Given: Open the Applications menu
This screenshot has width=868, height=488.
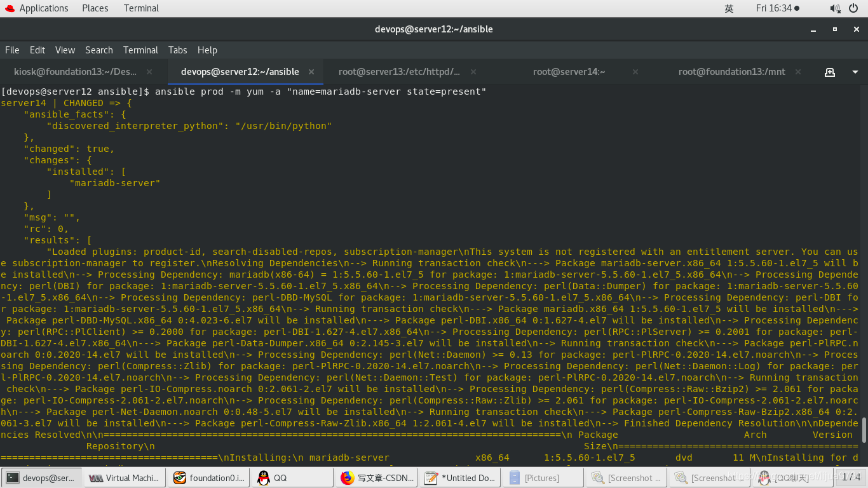Looking at the screenshot, I should [x=44, y=8].
